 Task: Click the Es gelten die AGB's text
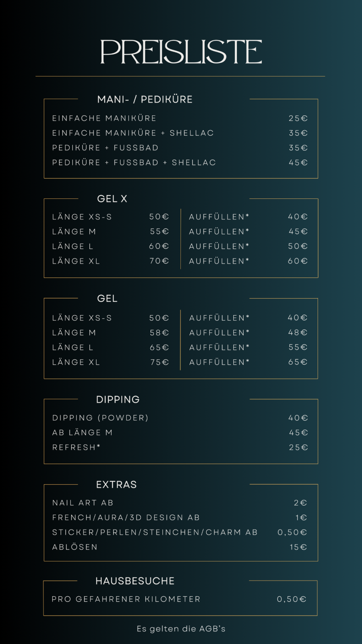[181, 629]
